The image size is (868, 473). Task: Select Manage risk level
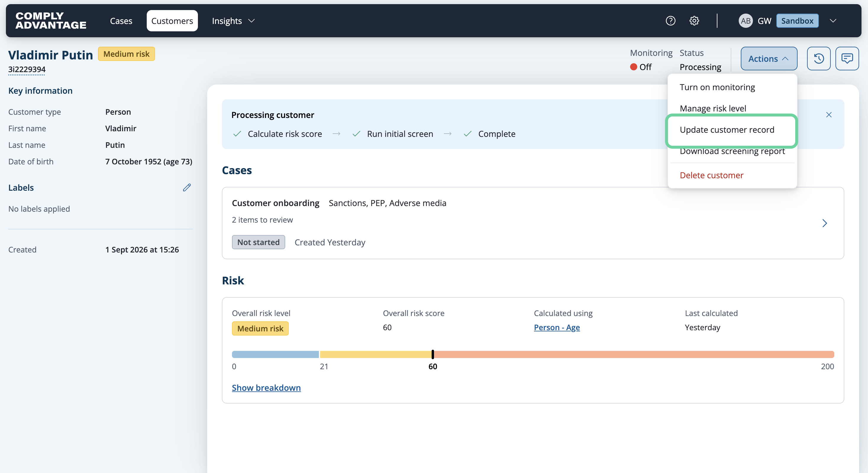713,108
